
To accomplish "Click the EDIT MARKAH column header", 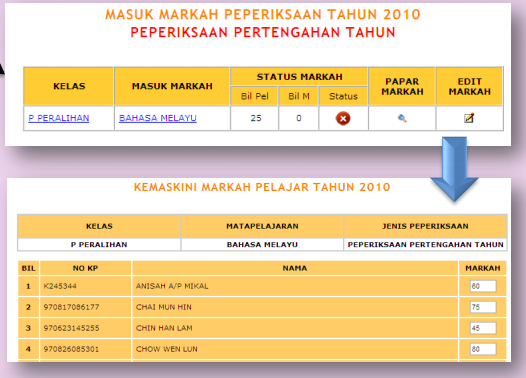I will click(469, 86).
